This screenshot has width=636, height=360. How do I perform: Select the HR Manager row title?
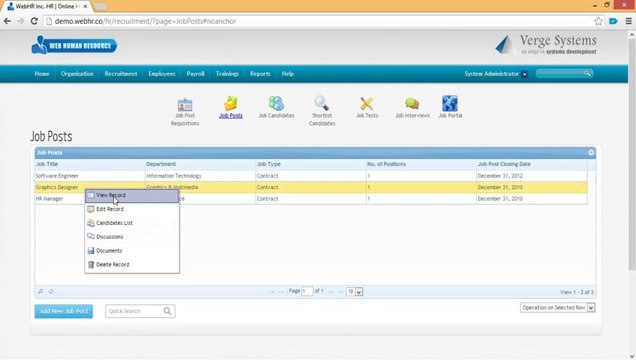tap(49, 199)
